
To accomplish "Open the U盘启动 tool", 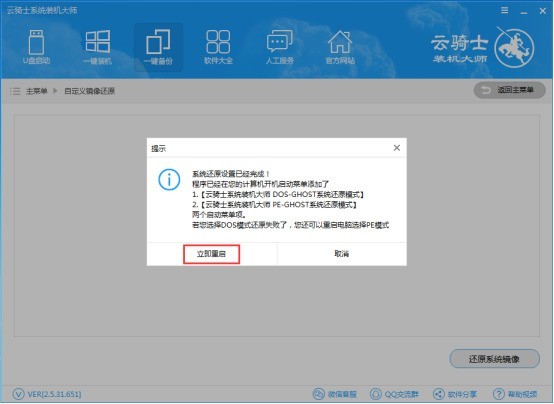I will pyautogui.click(x=36, y=47).
